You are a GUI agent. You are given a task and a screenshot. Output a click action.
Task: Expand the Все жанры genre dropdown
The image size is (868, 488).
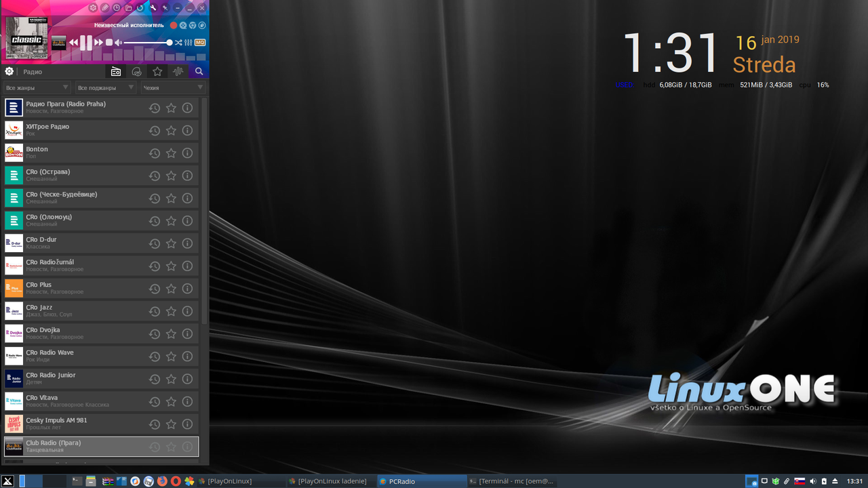[37, 87]
